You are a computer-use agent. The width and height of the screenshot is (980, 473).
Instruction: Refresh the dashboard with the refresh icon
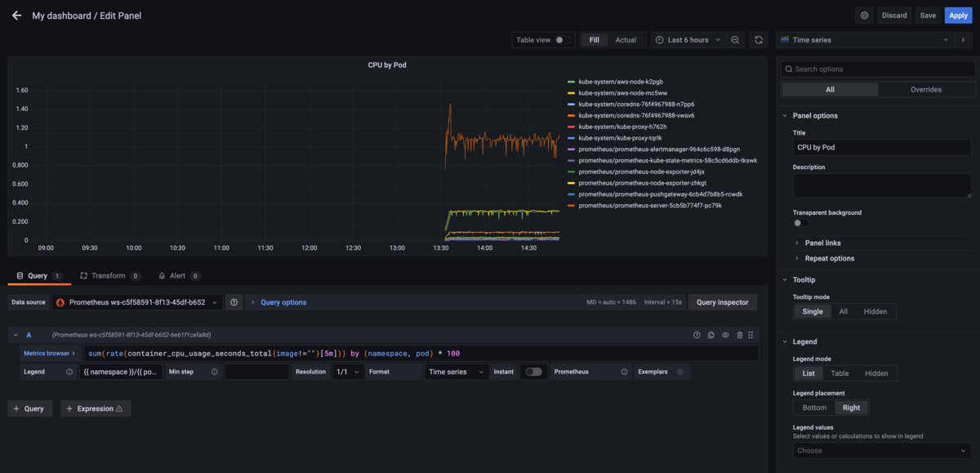[x=759, y=40]
